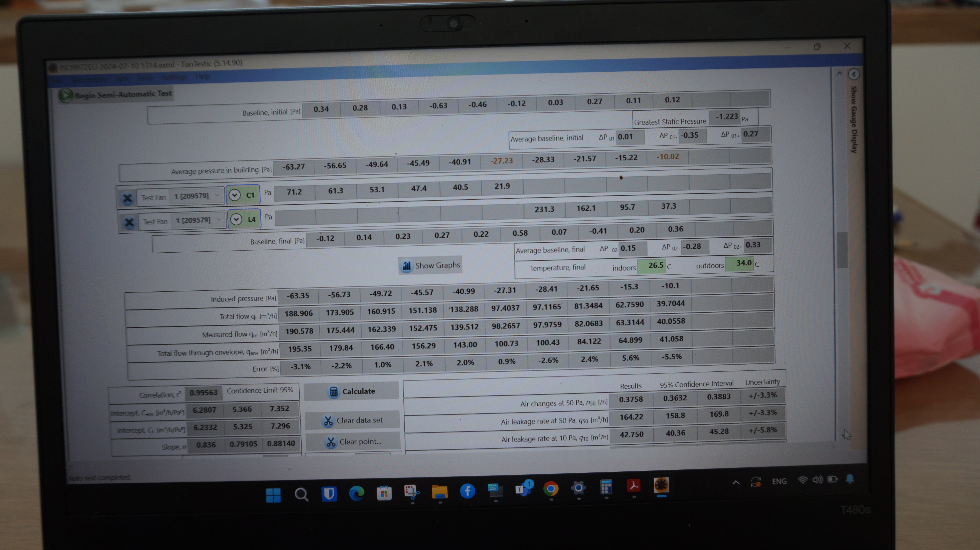Expand the C1 range configuration selector

235,195
